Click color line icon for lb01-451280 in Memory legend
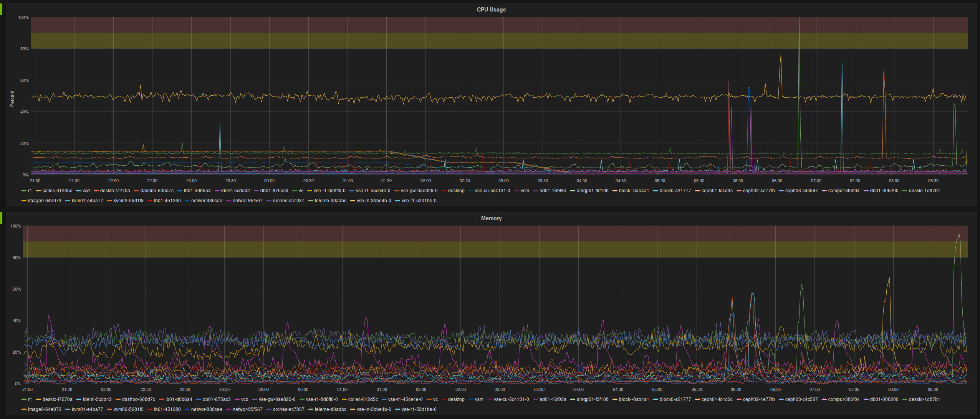980x419 pixels. pos(150,409)
